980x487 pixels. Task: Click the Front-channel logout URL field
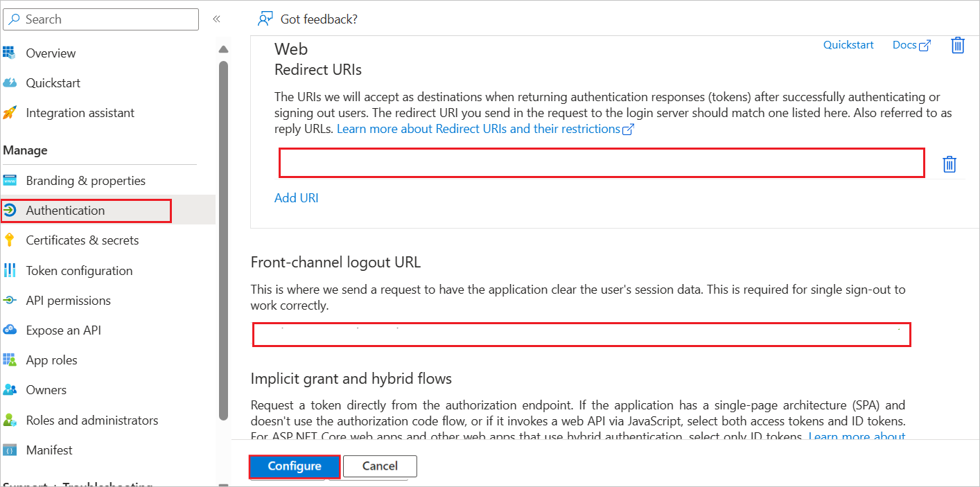point(581,335)
